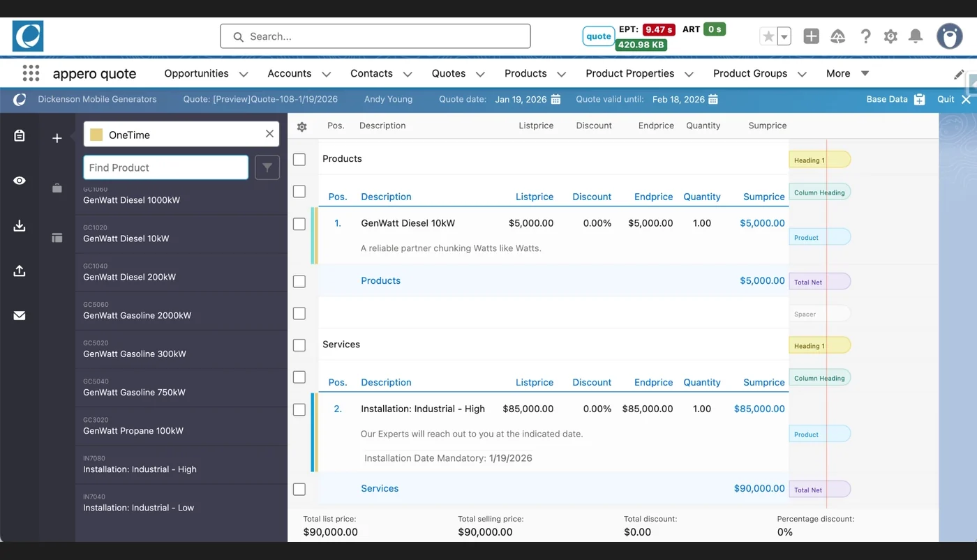
Task: Expand the Product Groups menu chevron
Action: 802,74
